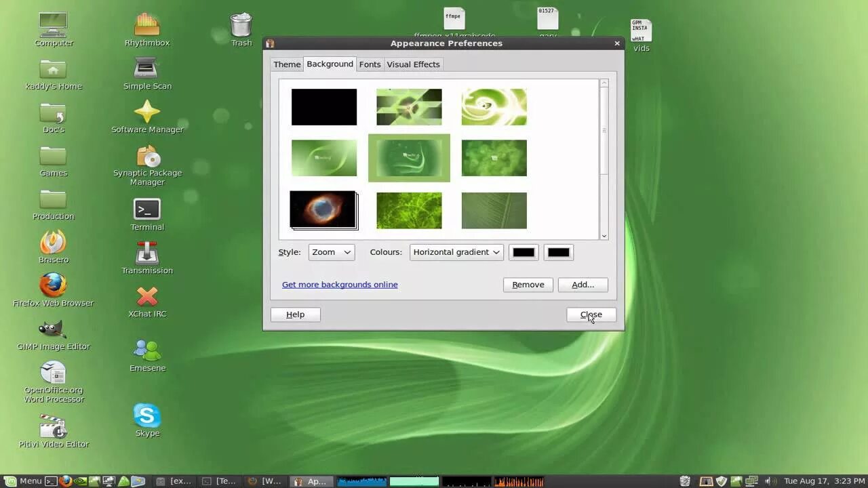This screenshot has width=868, height=488.
Task: Click the shield update icon in tray
Action: 722,481
